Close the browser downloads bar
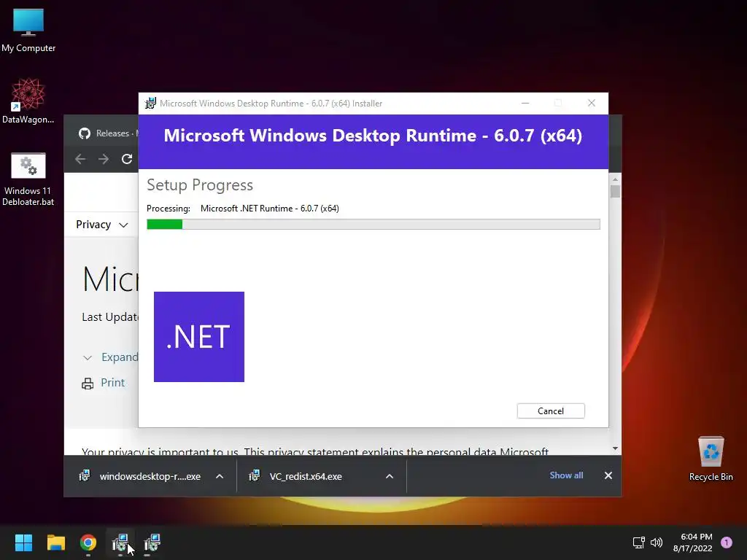The image size is (747, 560). 608,475
